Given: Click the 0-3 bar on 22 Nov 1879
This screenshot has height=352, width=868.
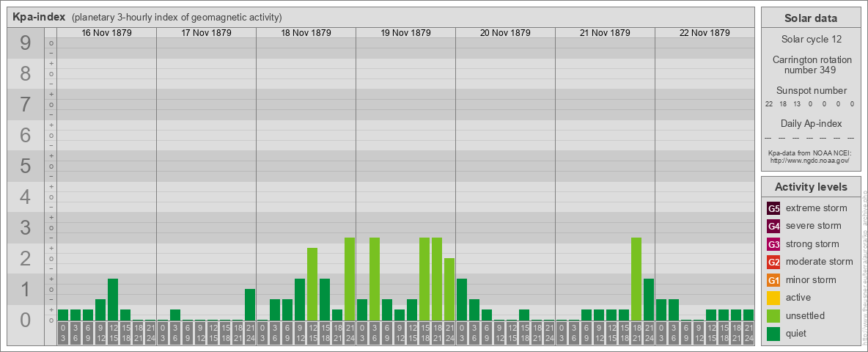Looking at the screenshot, I should [661, 310].
